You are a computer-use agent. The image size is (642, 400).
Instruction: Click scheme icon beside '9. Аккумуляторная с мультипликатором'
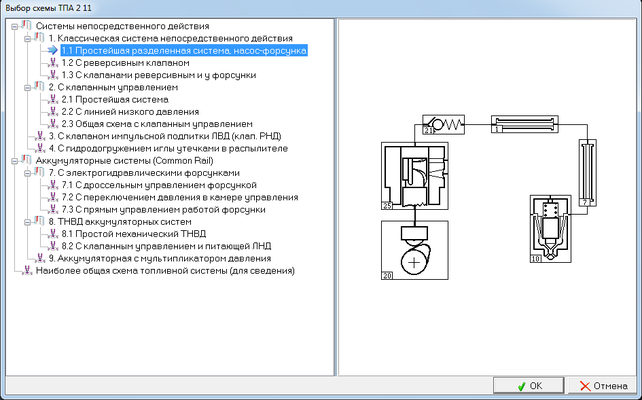40,258
